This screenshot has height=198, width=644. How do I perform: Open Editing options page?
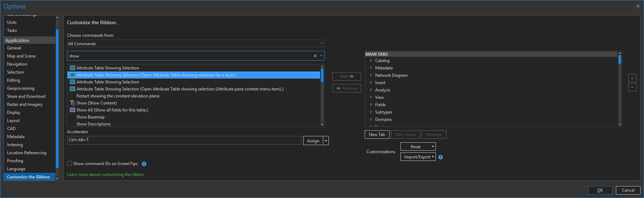tap(29, 80)
